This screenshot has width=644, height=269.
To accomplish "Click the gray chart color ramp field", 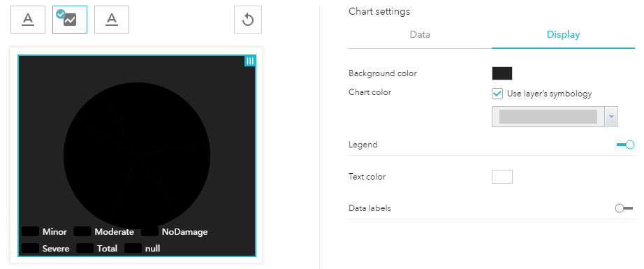I will 548,117.
